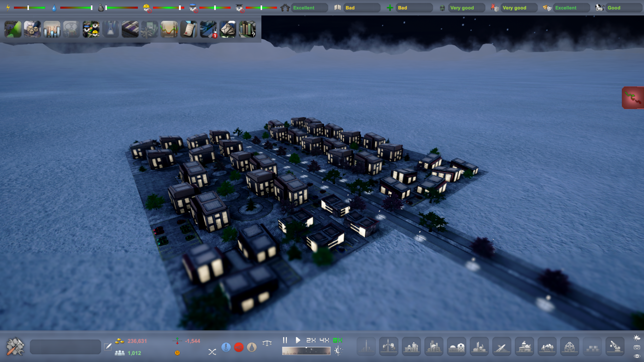Open the wind turbine utilities build menu
Image resolution: width=644 pixels, height=362 pixels.
point(389,346)
